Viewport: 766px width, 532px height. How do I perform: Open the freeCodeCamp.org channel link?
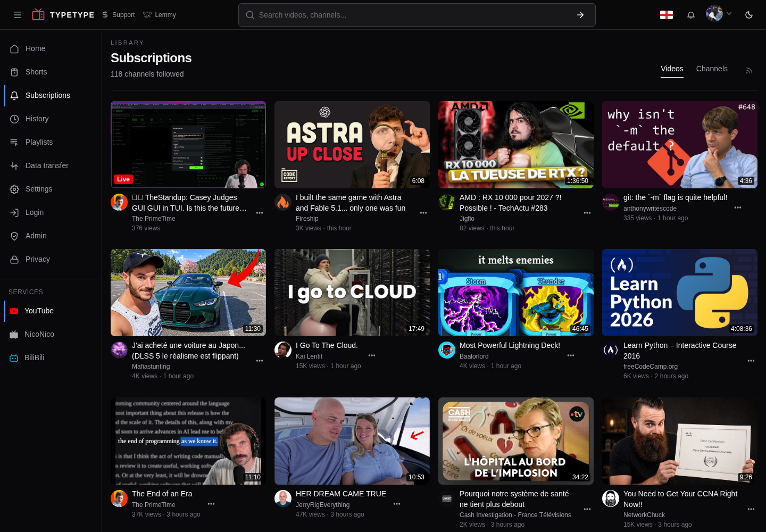click(651, 367)
